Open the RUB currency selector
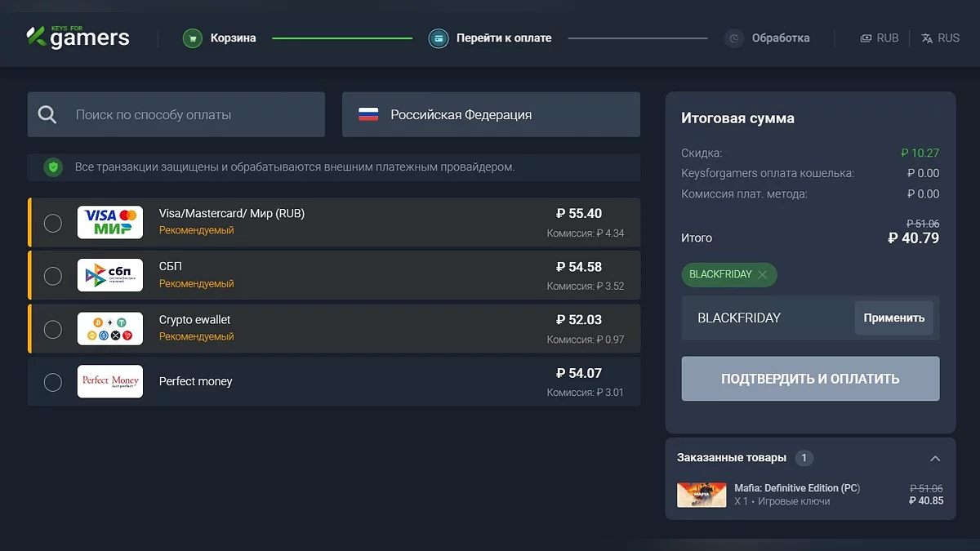 (880, 38)
